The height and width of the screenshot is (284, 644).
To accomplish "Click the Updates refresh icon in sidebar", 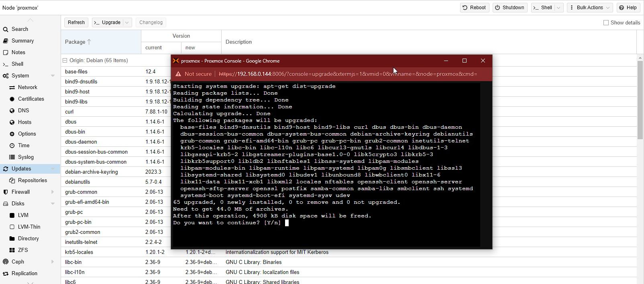I will (x=6, y=169).
